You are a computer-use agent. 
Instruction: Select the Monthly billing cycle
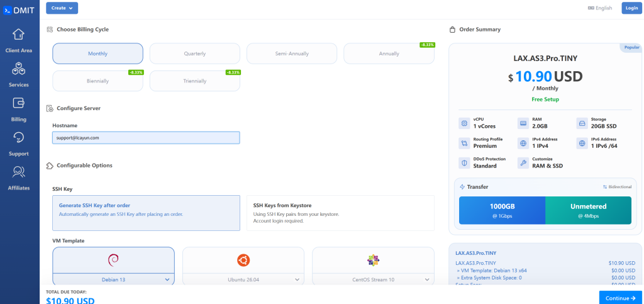[97, 53]
